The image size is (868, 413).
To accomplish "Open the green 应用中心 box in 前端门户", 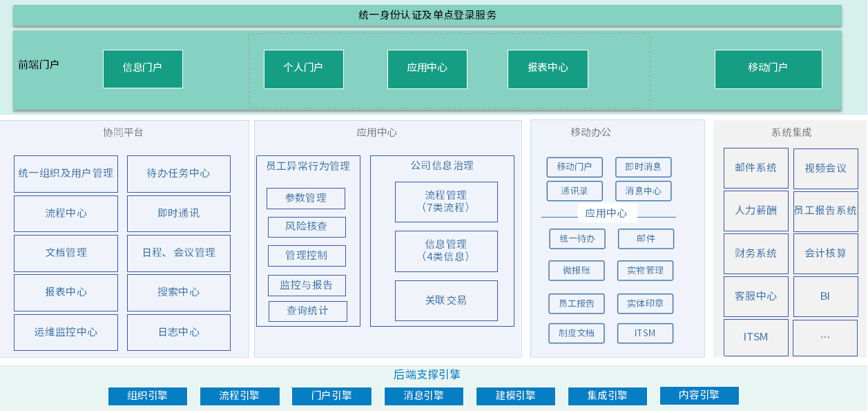I will pyautogui.click(x=427, y=69).
